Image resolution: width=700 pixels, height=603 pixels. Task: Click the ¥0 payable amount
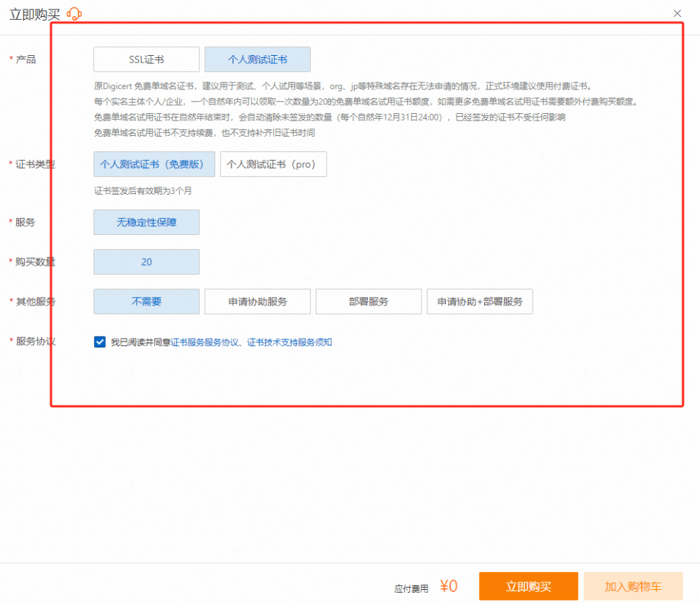[x=448, y=586]
